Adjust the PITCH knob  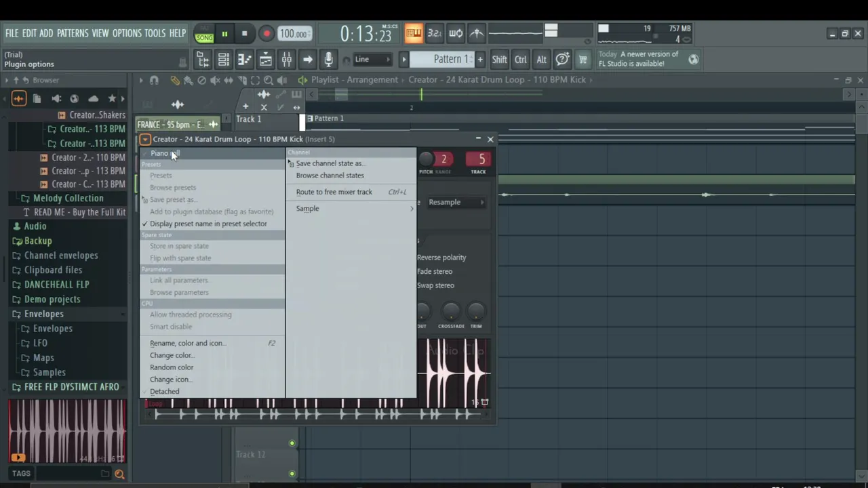click(426, 159)
